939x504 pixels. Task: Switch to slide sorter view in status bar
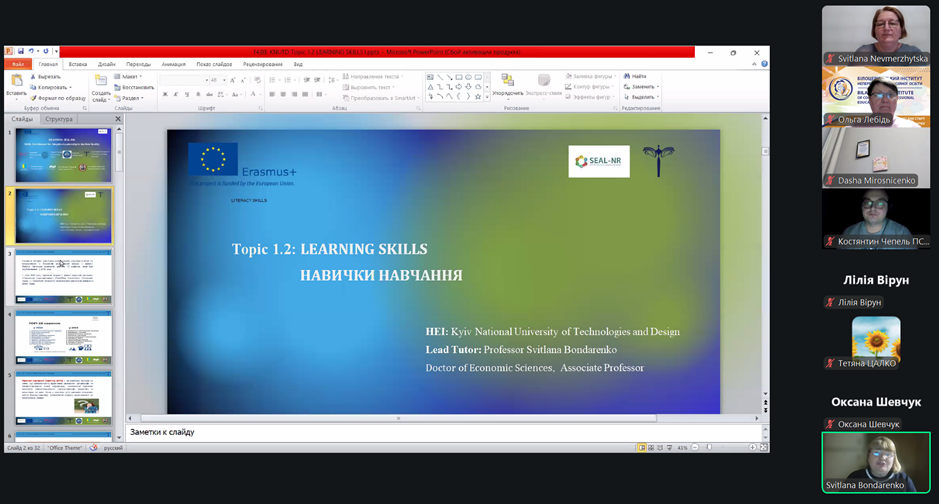coord(651,448)
